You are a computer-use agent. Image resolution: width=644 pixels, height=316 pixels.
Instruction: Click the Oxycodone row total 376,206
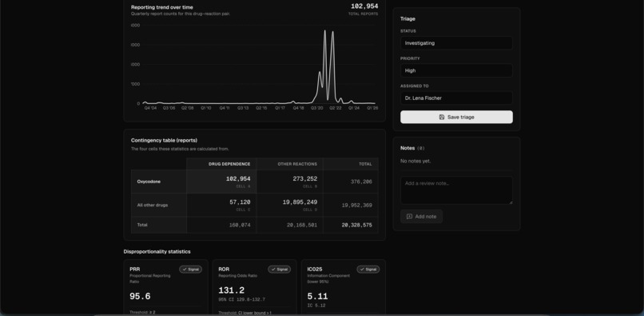click(x=361, y=182)
